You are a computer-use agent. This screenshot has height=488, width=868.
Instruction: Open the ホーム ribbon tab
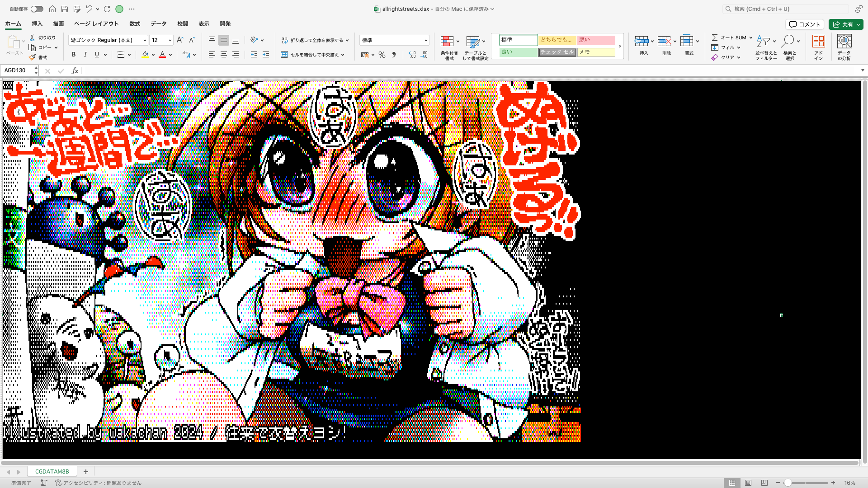coord(13,24)
